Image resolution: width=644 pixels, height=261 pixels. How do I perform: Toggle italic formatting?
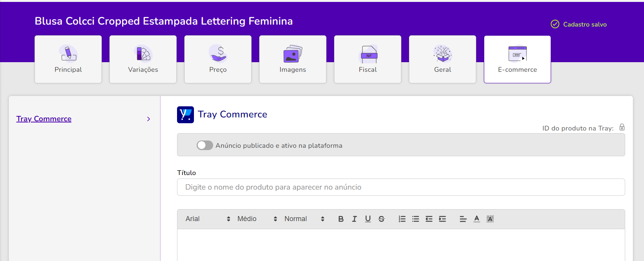[x=354, y=219]
